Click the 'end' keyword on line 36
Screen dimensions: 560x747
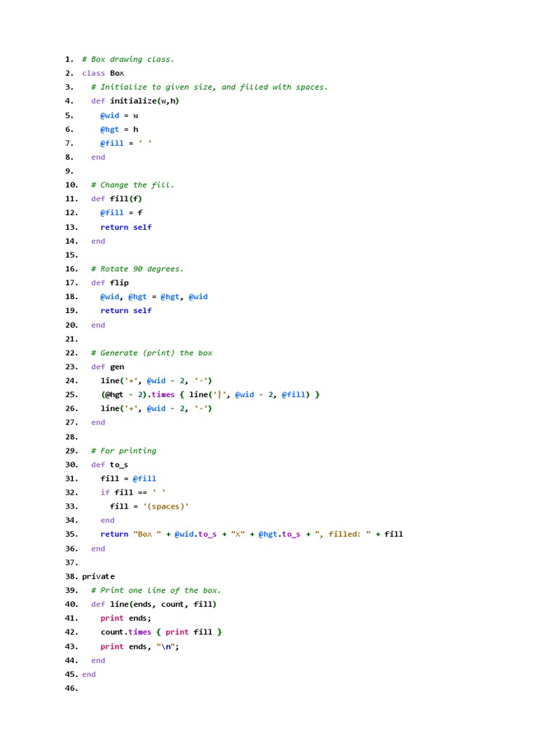98,549
